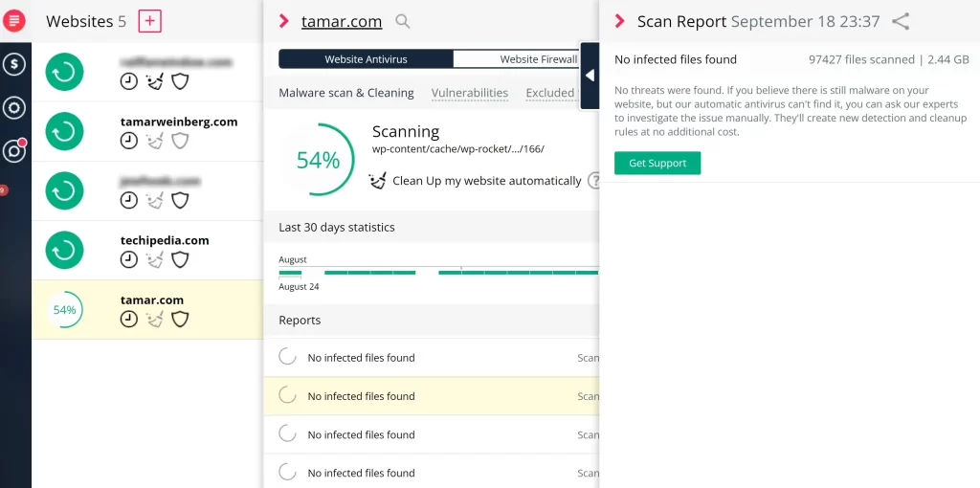This screenshot has width=980, height=488.
Task: Click the clock schedule icon under tamarweinberg.com
Action: 129,142
